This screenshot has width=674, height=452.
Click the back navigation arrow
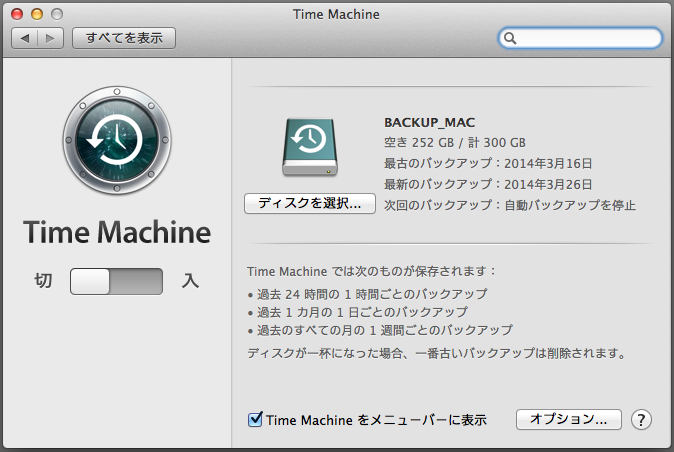click(25, 38)
